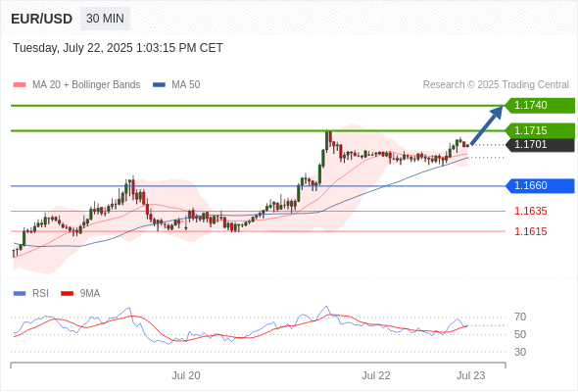Viewport: 578px width, 392px height.
Task: Click the Research © 2025 Trading Central link
Action: [496, 85]
